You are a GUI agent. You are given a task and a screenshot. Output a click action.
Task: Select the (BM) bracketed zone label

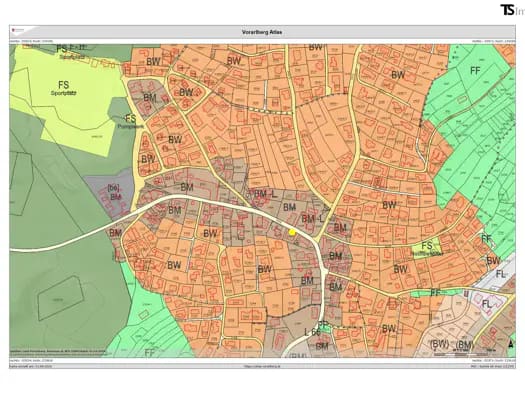[465, 344]
